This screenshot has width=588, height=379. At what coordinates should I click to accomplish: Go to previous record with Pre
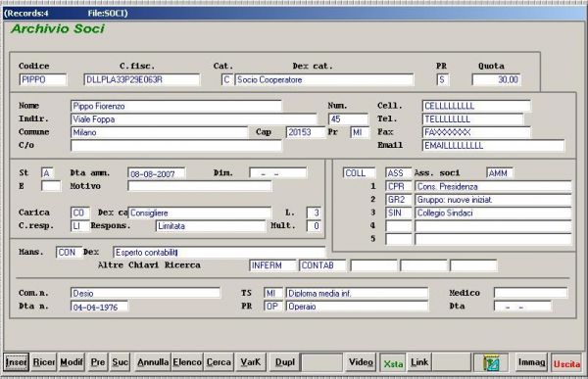click(97, 362)
